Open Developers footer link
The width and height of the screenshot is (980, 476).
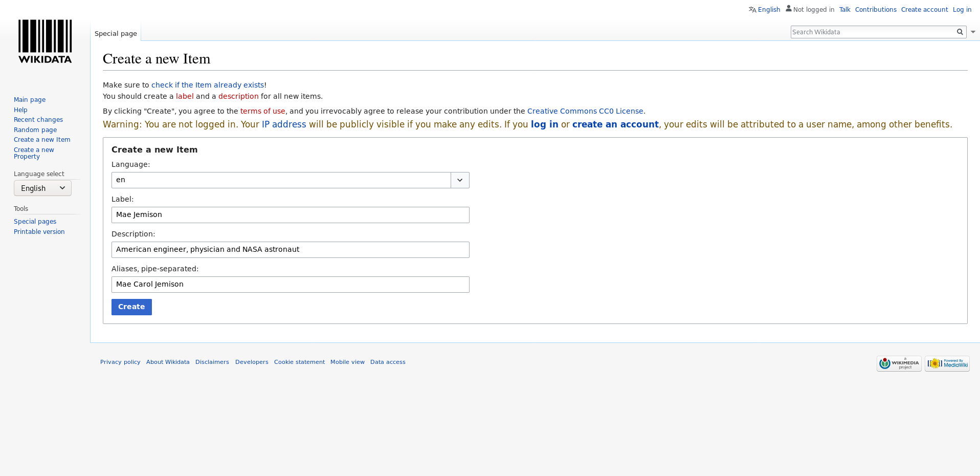click(252, 362)
